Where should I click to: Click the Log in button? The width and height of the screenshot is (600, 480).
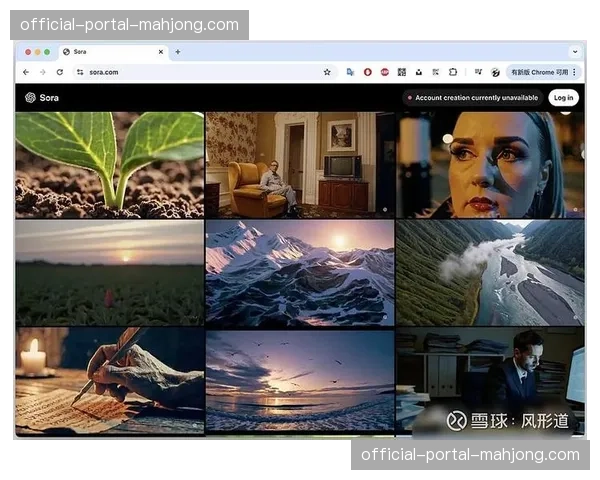563,98
